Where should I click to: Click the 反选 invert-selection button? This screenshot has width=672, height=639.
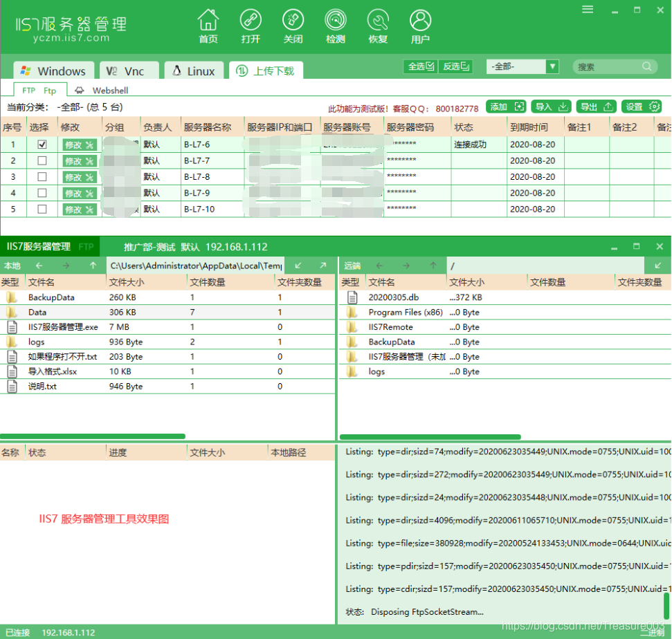tap(455, 66)
